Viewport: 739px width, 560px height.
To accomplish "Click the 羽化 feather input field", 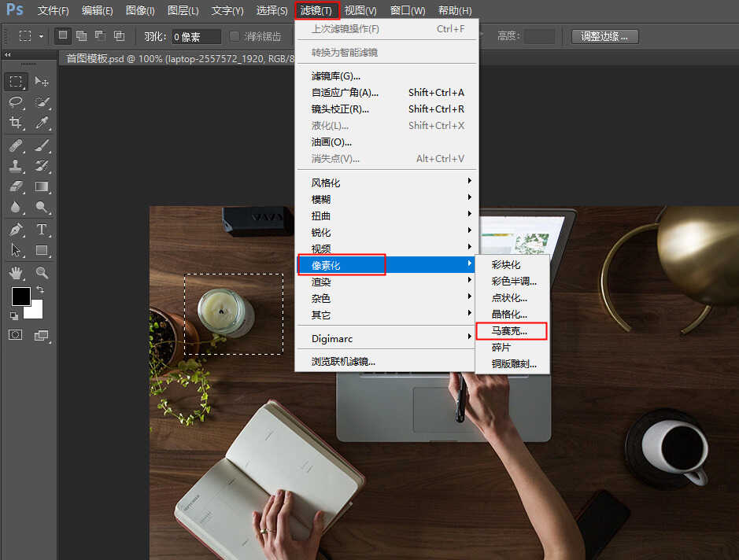I will point(197,36).
